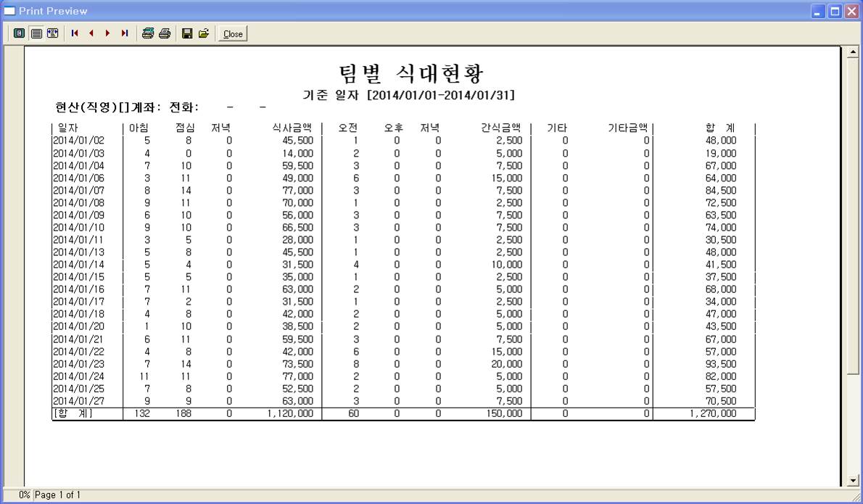
Task: Click the row total 19,000
Action: [x=721, y=154]
